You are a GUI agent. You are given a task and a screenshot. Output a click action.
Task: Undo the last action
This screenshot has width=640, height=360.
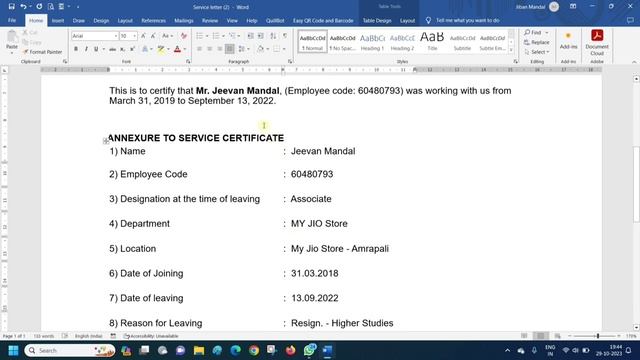23,7
